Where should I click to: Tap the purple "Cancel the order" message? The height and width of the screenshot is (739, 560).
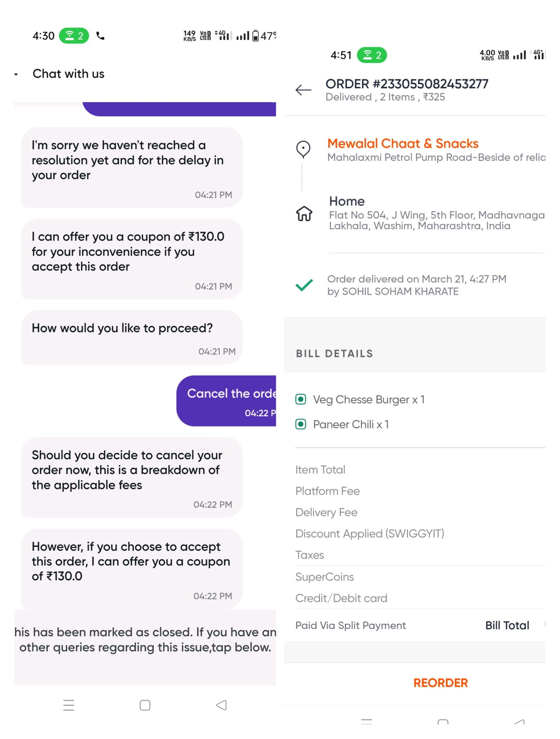pos(227,401)
